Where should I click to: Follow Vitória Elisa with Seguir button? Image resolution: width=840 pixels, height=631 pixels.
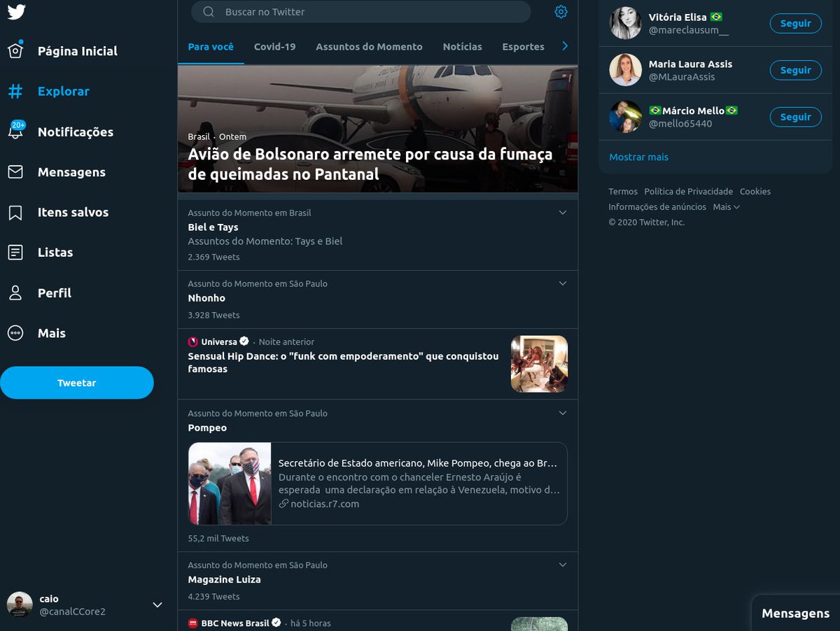click(796, 23)
